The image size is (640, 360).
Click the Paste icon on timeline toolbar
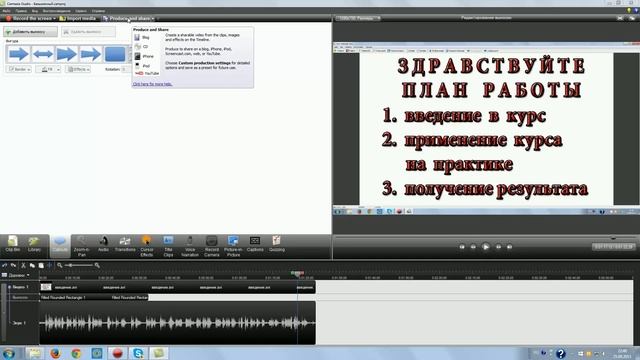(41, 265)
